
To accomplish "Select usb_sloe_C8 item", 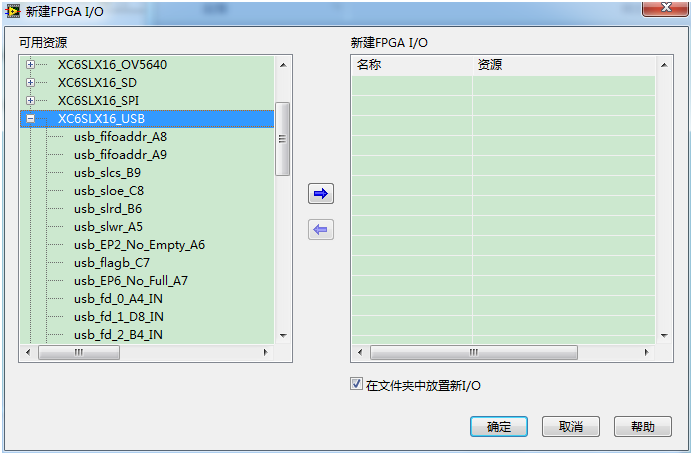I will (109, 191).
